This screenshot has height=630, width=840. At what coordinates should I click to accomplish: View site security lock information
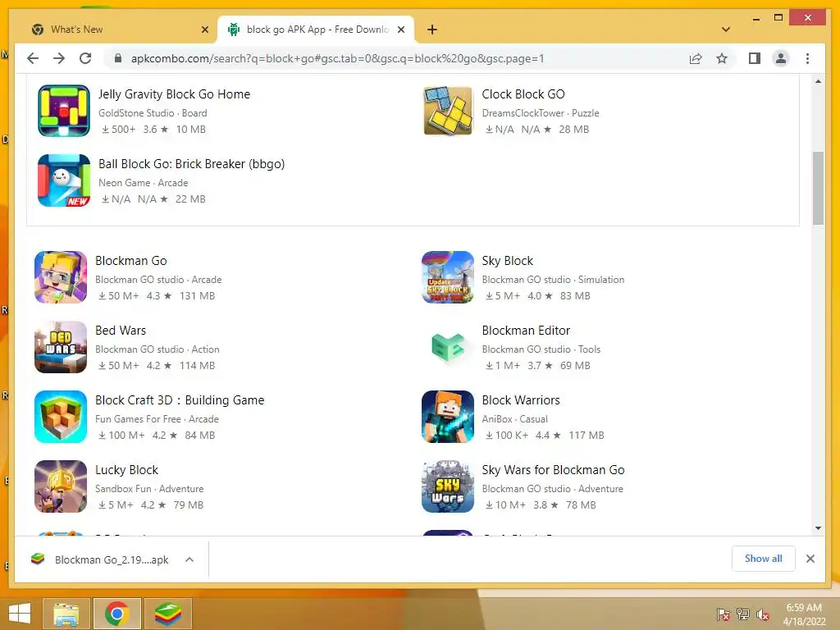click(118, 58)
